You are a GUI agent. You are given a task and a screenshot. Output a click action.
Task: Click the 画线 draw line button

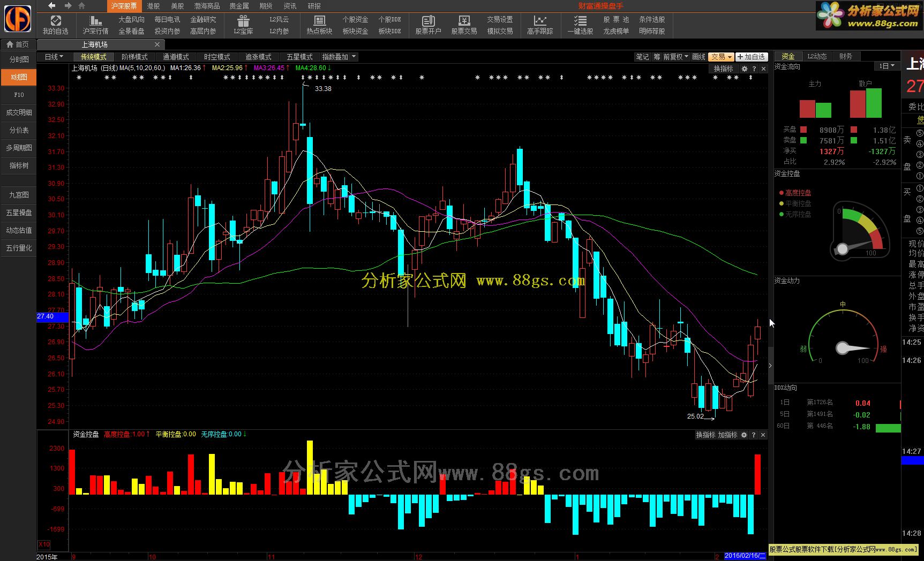click(698, 57)
